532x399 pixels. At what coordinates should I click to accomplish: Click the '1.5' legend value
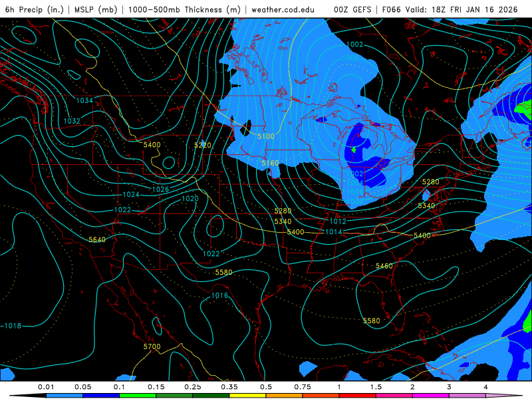pyautogui.click(x=376, y=387)
